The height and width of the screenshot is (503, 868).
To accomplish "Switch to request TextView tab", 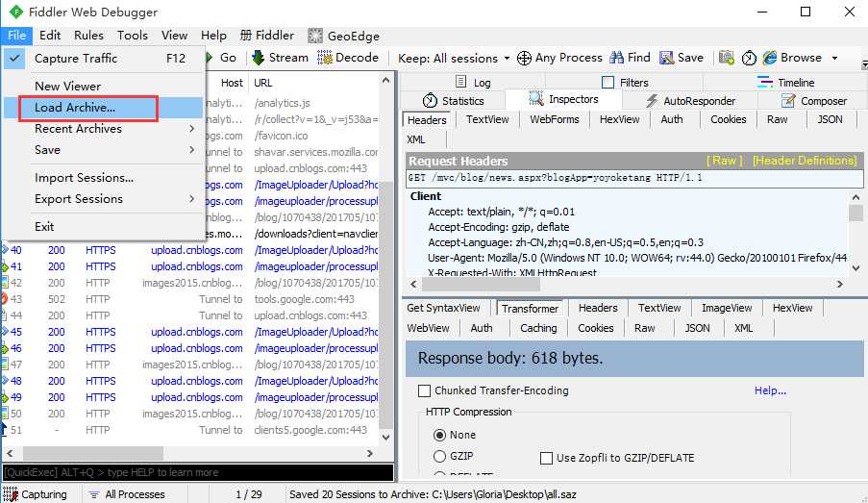I will [487, 119].
